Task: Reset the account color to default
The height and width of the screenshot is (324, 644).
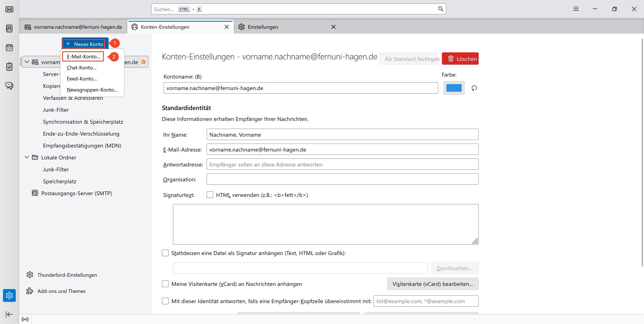Action: click(x=474, y=88)
